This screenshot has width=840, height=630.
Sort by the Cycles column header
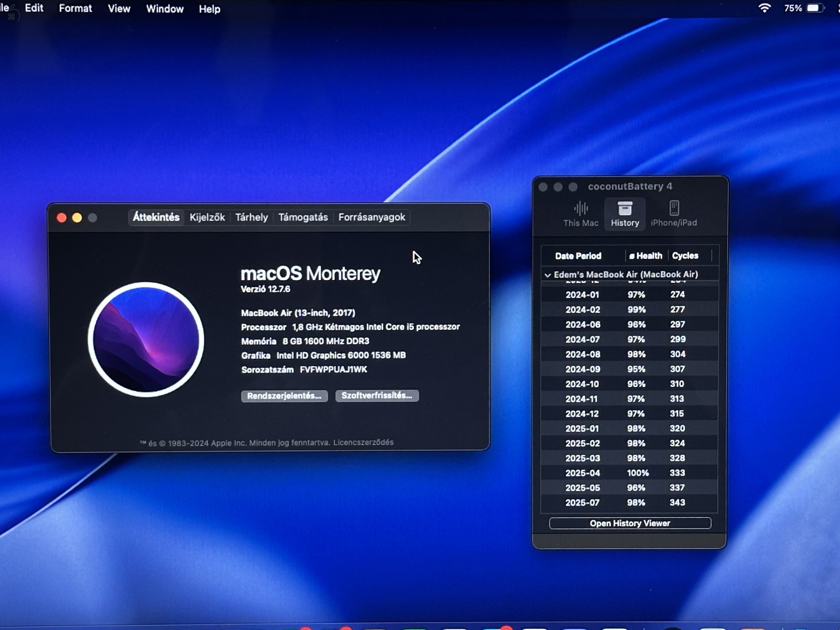(x=685, y=256)
